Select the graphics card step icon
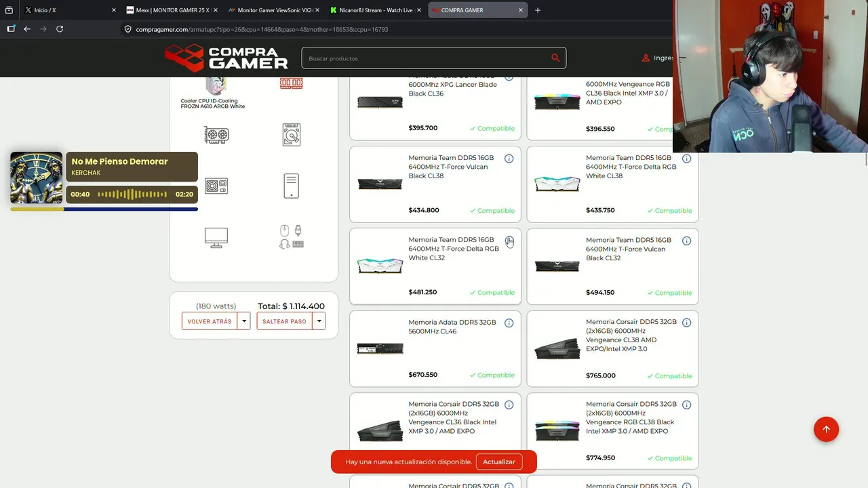This screenshot has width=868, height=488. point(216,135)
